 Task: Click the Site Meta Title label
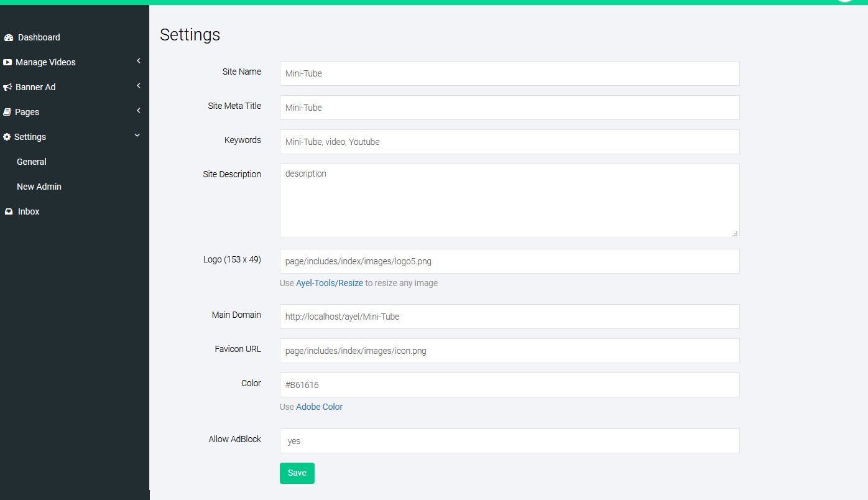click(x=234, y=106)
